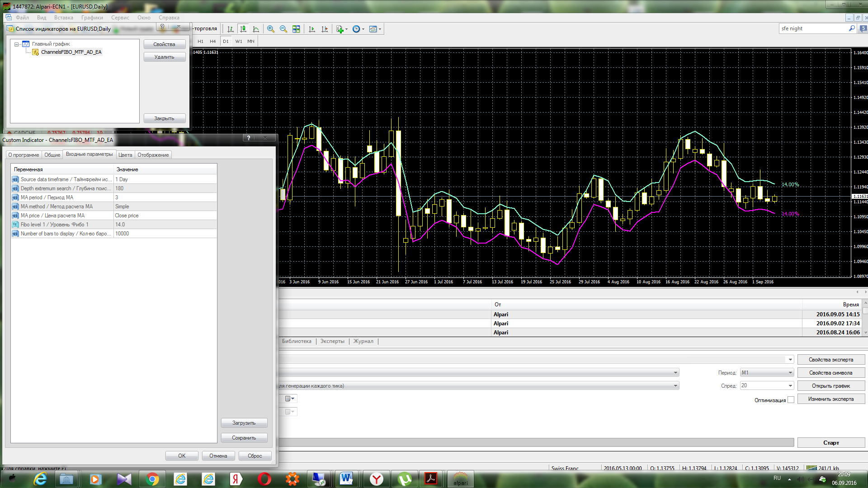
Task: Open periodicity clock icon
Action: pyautogui.click(x=356, y=29)
